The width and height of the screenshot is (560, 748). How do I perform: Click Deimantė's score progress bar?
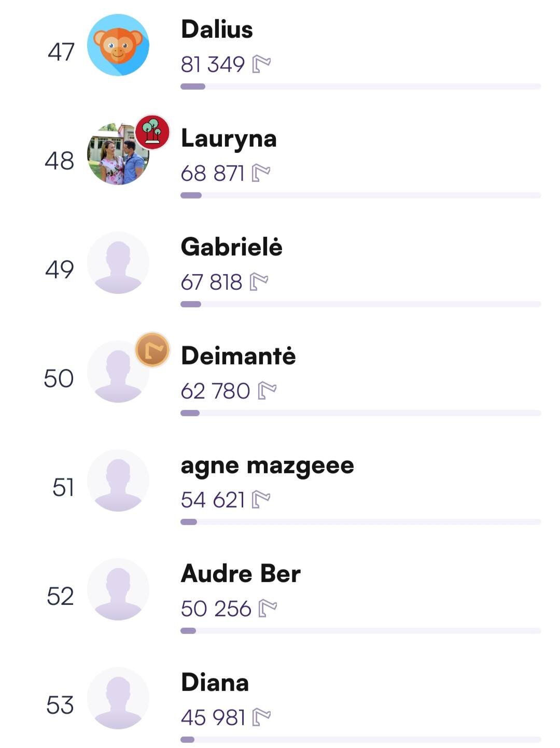(x=360, y=413)
